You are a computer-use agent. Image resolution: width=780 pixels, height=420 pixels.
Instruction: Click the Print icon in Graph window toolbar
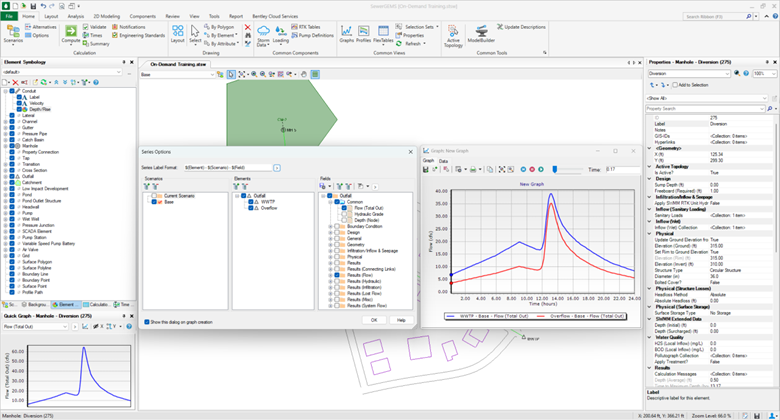[x=473, y=169]
